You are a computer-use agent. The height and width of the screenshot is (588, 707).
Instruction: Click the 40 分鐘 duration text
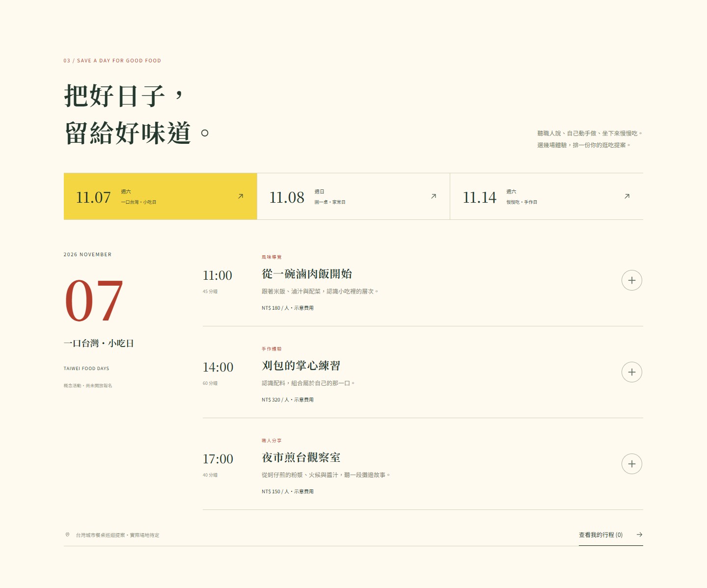pos(210,475)
